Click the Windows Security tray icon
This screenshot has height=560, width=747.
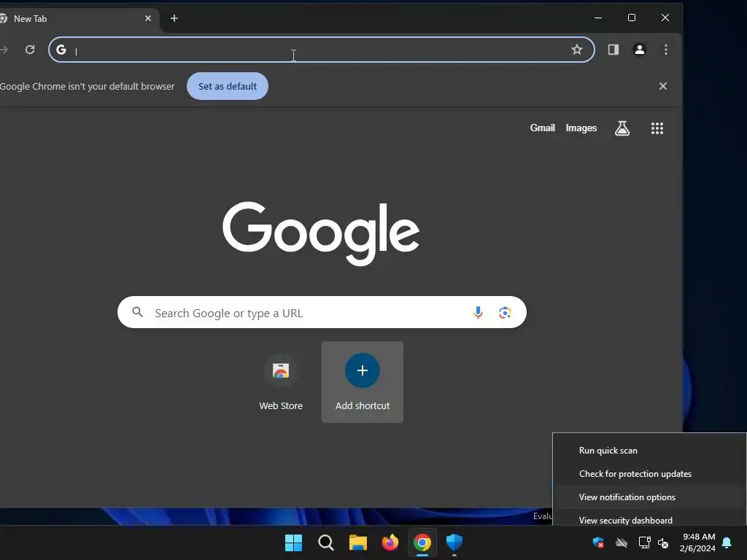598,542
